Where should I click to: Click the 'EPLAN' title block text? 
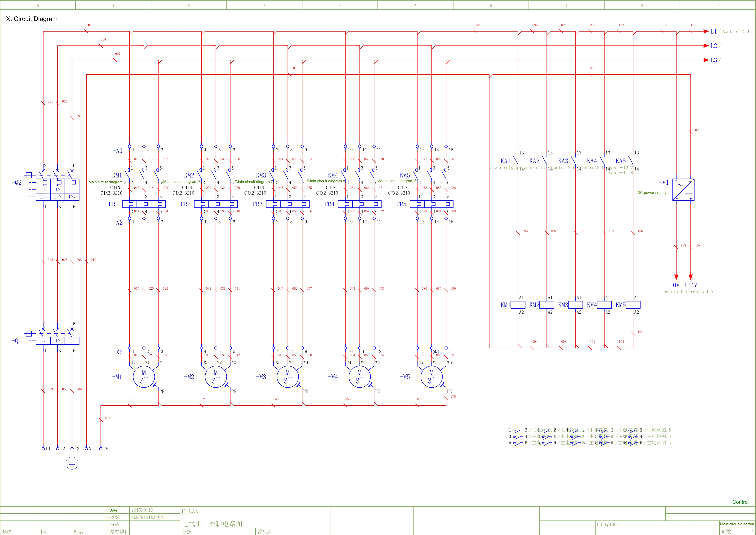pos(190,511)
